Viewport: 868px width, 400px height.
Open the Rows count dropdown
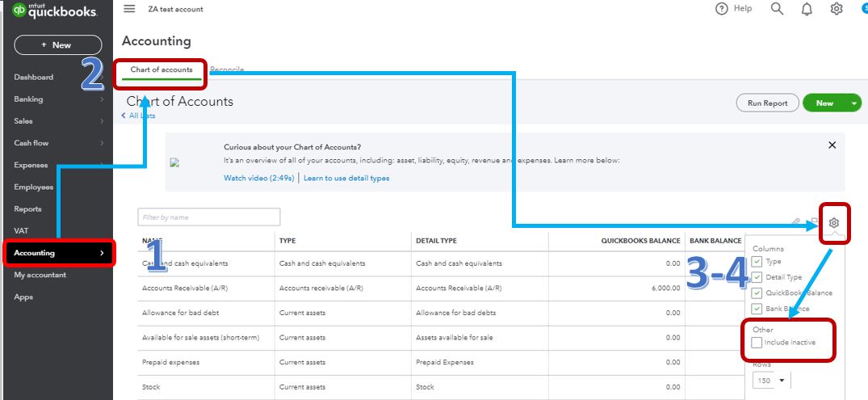tap(772, 380)
